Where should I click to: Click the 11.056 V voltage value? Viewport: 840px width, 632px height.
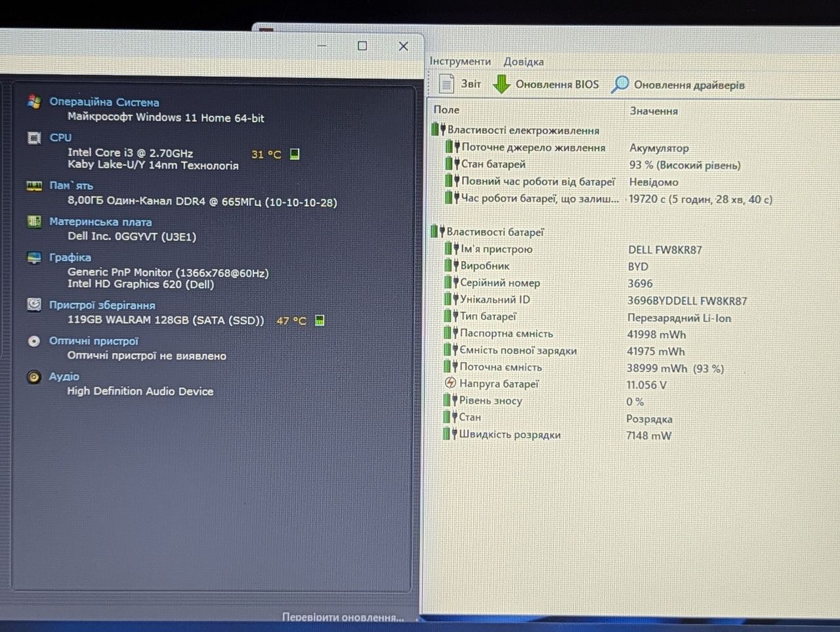pos(646,385)
